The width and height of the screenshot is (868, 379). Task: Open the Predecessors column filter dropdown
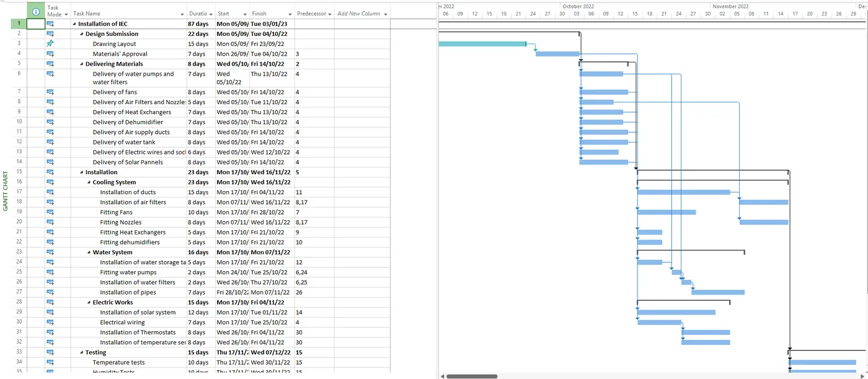(x=330, y=14)
